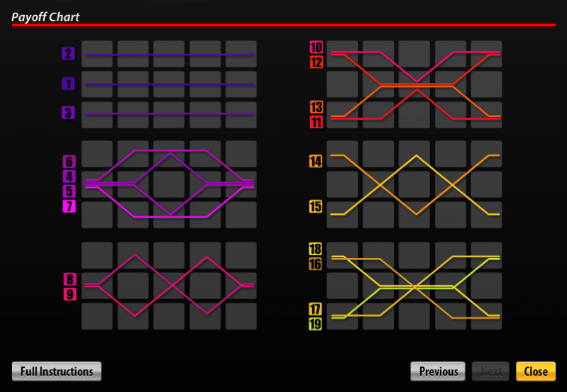Click the Payoff Chart title
The height and width of the screenshot is (392, 567).
[x=45, y=16]
